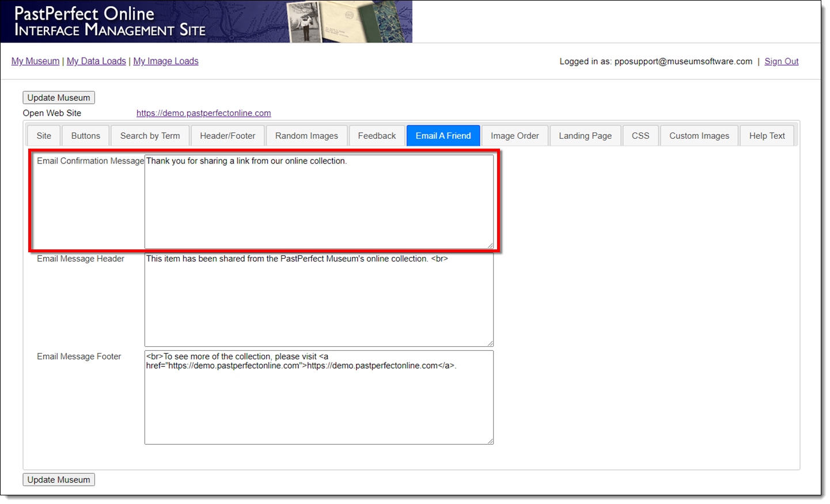Open the Image Order tab
This screenshot has width=830, height=504.
coord(514,136)
